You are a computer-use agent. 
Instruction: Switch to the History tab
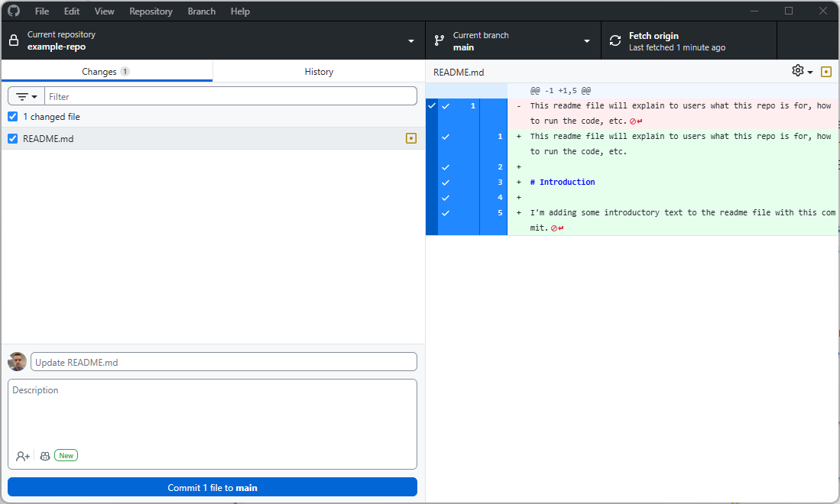[x=319, y=72]
